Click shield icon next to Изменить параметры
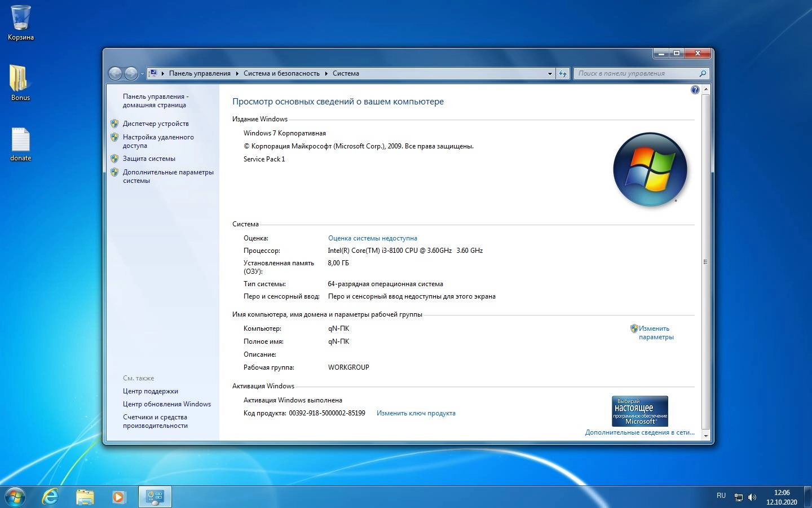812x508 pixels. click(x=634, y=329)
